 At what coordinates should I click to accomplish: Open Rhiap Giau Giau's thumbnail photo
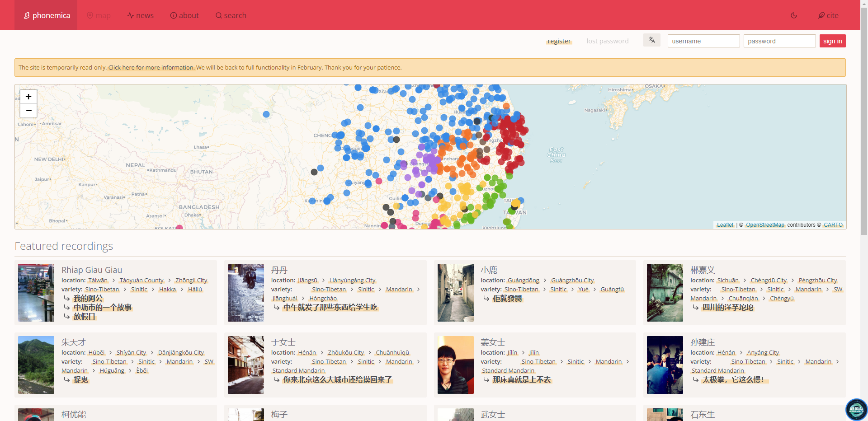(36, 293)
